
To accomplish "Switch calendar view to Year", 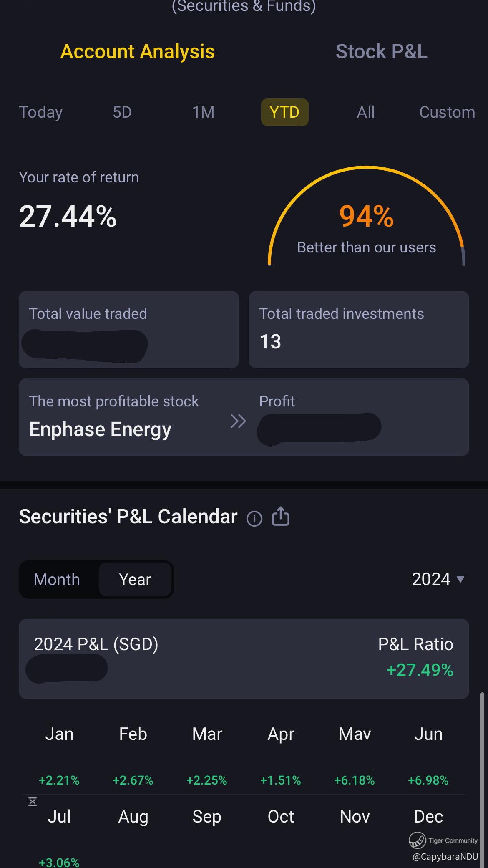I will [135, 580].
